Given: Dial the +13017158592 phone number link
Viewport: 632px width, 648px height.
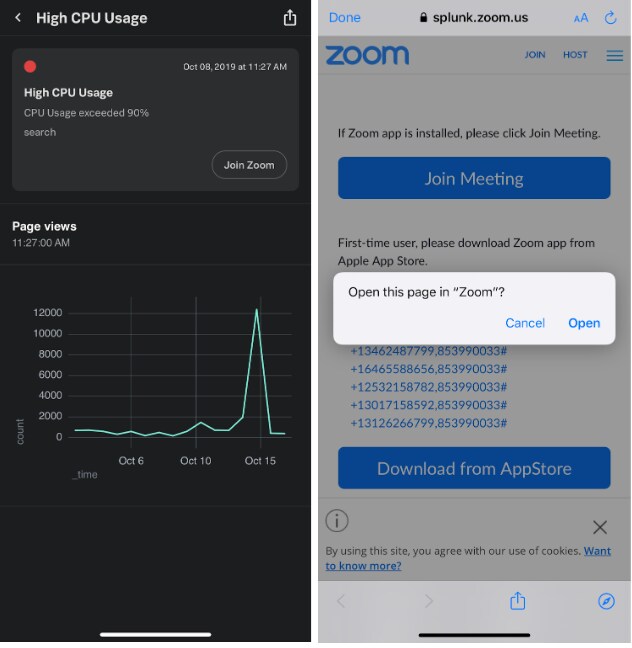Looking at the screenshot, I should pos(428,405).
